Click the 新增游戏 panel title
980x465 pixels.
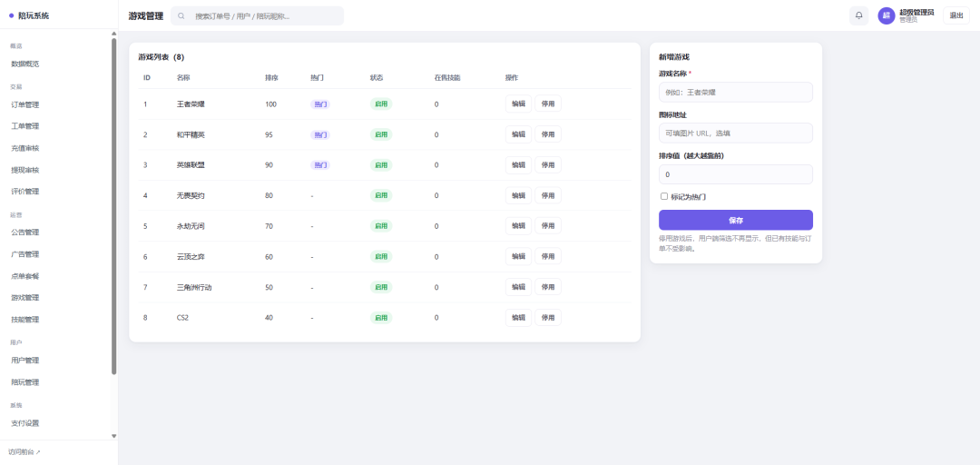[x=673, y=57]
